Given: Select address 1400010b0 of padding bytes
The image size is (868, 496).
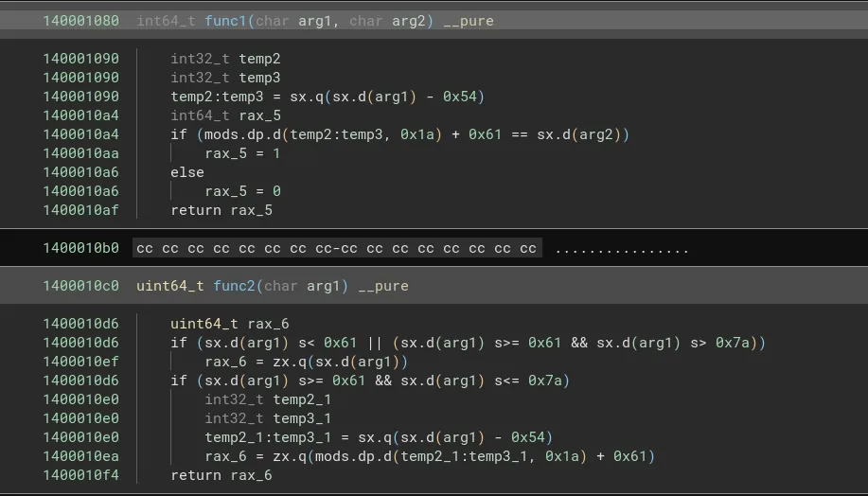Looking at the screenshot, I should coord(80,249).
